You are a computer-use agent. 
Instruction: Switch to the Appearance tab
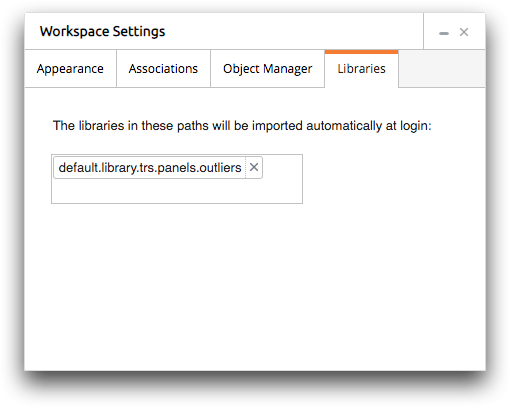70,69
